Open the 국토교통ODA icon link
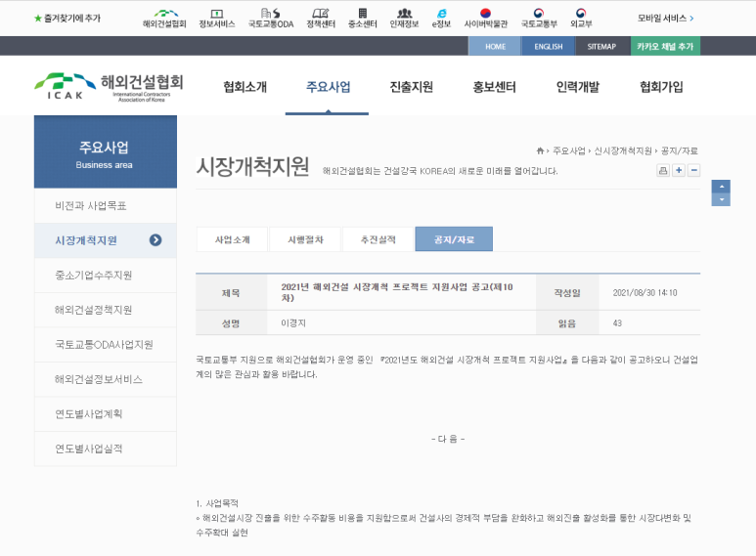The height and width of the screenshot is (556, 756). tap(271, 19)
